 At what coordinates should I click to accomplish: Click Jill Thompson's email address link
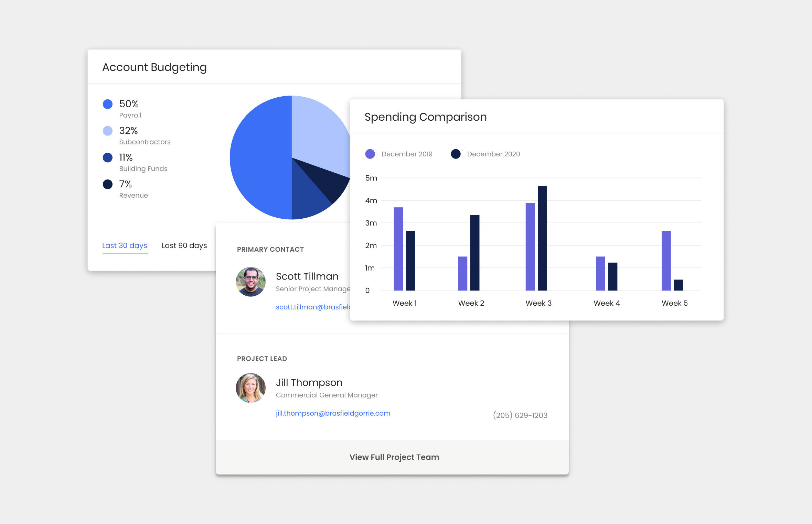333,413
